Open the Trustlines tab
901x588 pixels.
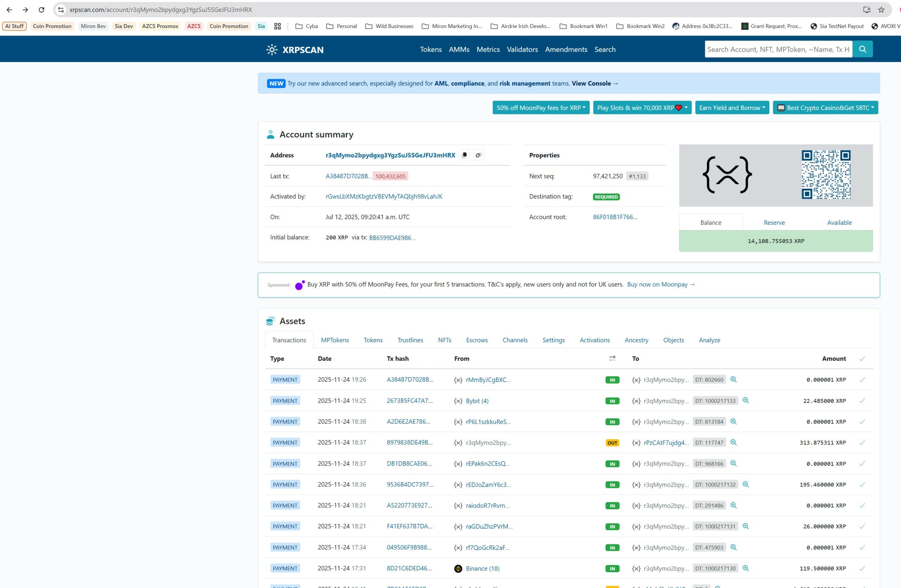pyautogui.click(x=410, y=340)
